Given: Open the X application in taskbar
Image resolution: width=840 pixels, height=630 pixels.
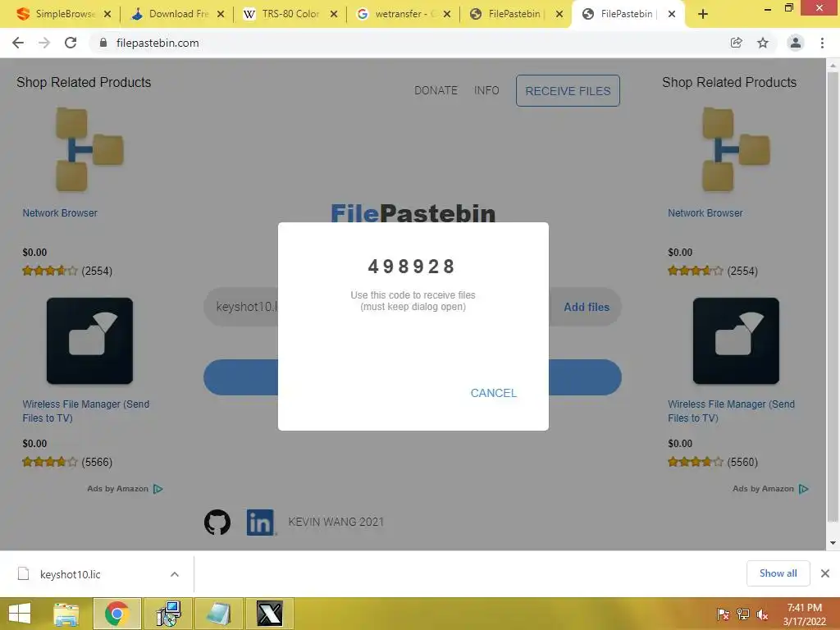Looking at the screenshot, I should pyautogui.click(x=269, y=614).
